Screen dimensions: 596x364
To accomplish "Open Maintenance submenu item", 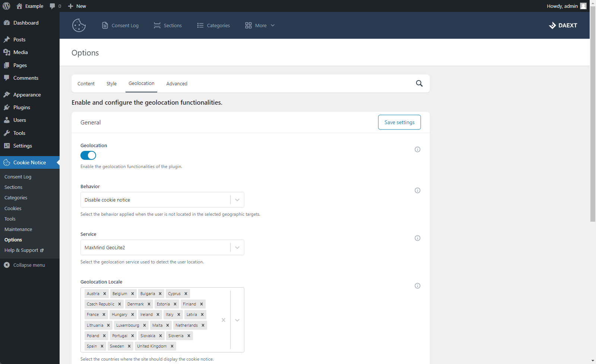I will 18,229.
